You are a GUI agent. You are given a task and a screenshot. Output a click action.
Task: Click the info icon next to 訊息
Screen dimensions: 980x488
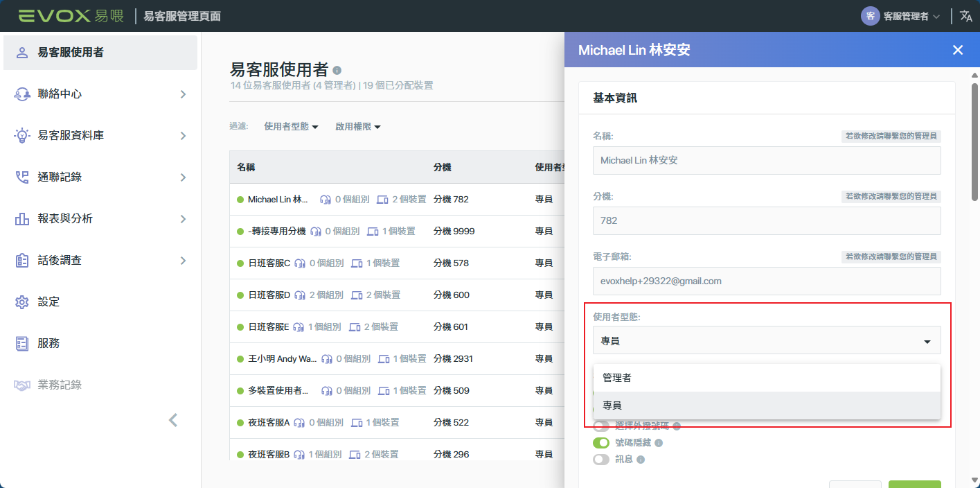point(641,459)
